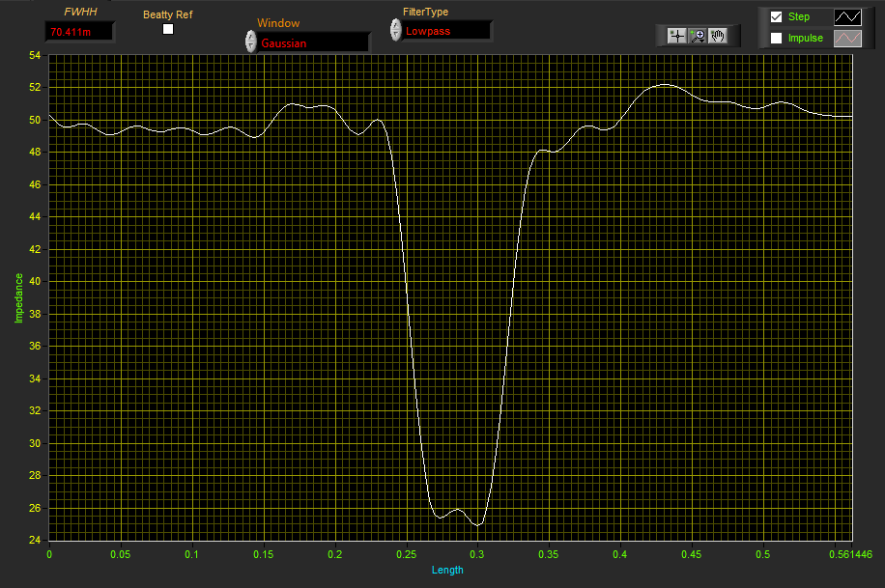This screenshot has width=885, height=588.
Task: Click the Step legend label
Action: click(x=799, y=17)
